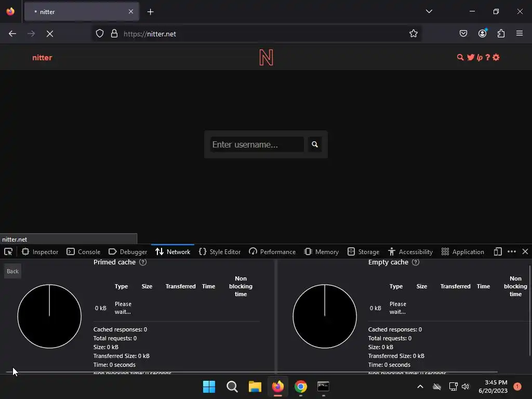Open clock and date in taskbar
The width and height of the screenshot is (532, 399).
[x=493, y=387]
